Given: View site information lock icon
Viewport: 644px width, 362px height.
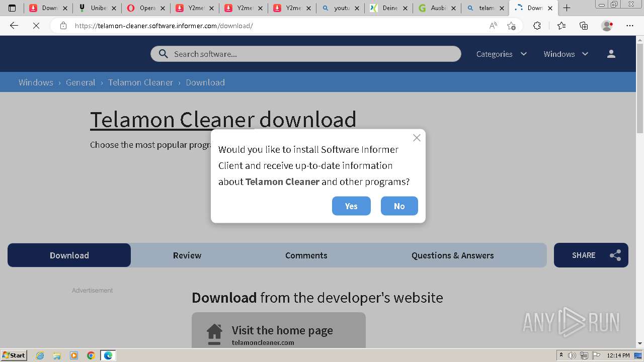Looking at the screenshot, I should [63, 26].
